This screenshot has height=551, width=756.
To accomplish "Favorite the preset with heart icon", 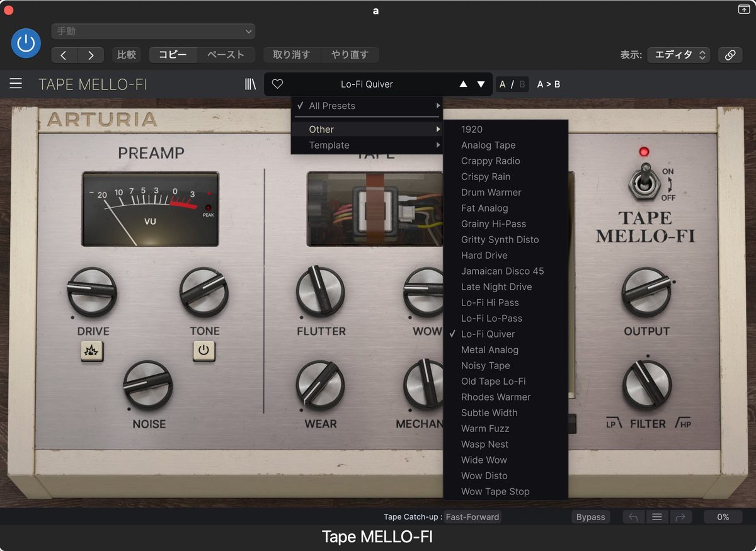I will (277, 84).
